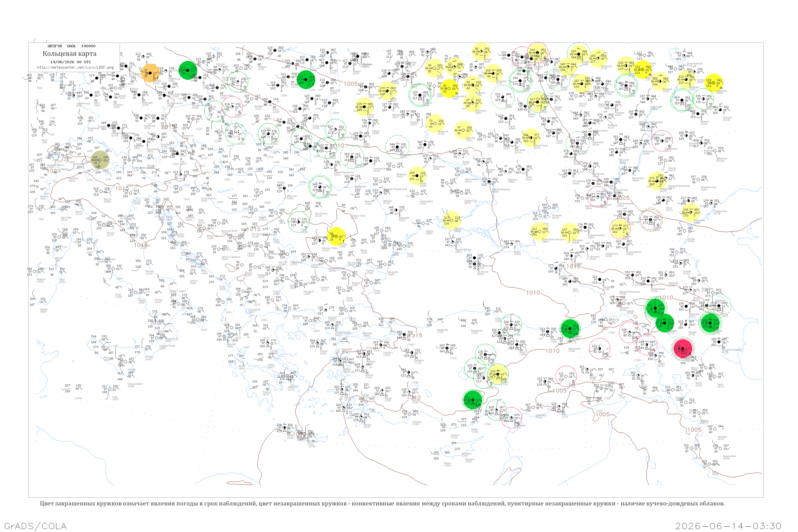Image resolution: width=798 pixels, height=532 pixels.
Task: Click the colour legend caption below the map
Action: tap(382, 504)
